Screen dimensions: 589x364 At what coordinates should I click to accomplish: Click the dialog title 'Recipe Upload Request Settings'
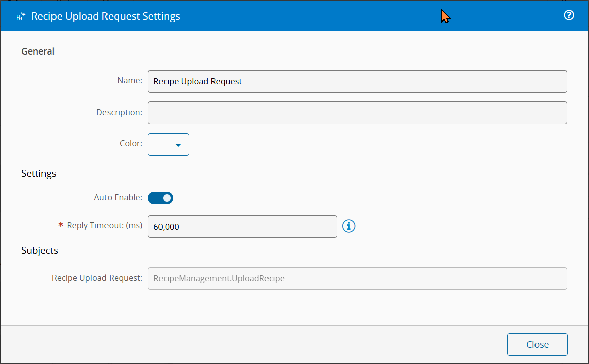point(105,16)
